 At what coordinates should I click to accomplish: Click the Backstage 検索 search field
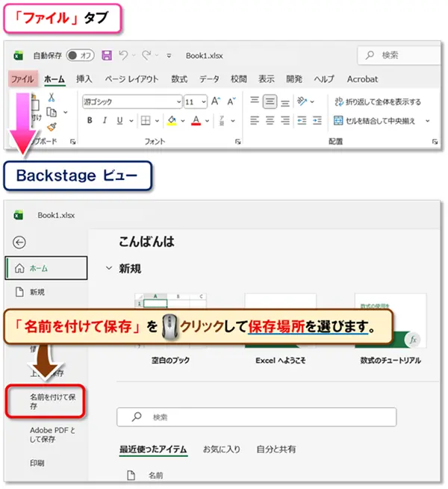[x=256, y=417]
